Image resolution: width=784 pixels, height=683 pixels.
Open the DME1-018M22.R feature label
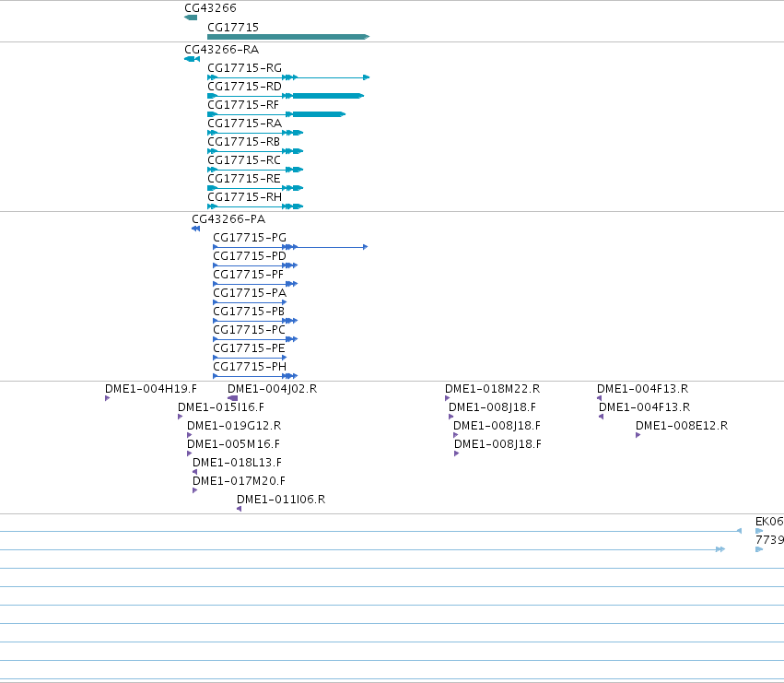coord(493,389)
